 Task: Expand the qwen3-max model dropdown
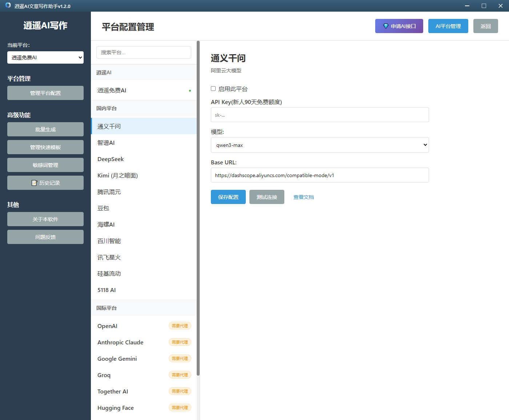pos(320,145)
